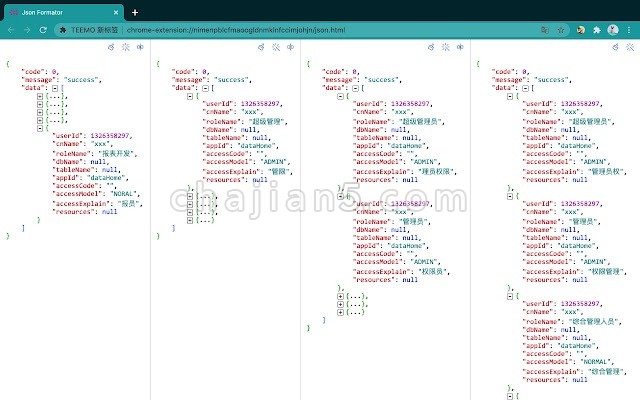Click the browser forward arrow
640x400 pixels.
pyautogui.click(x=27, y=30)
